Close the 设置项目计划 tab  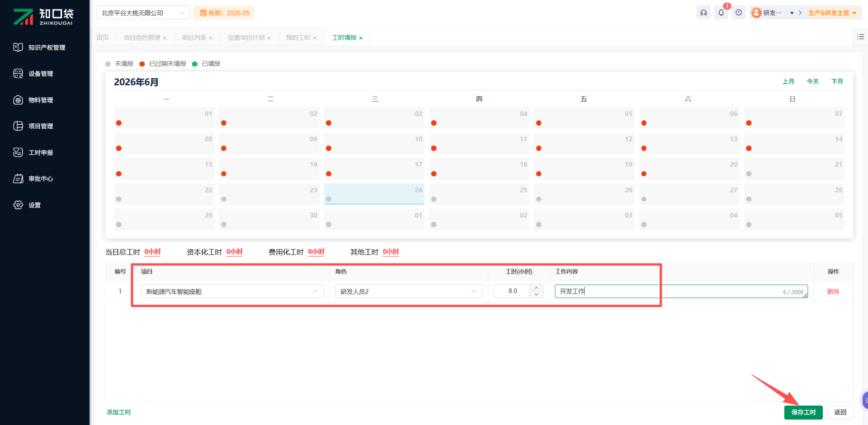(269, 38)
